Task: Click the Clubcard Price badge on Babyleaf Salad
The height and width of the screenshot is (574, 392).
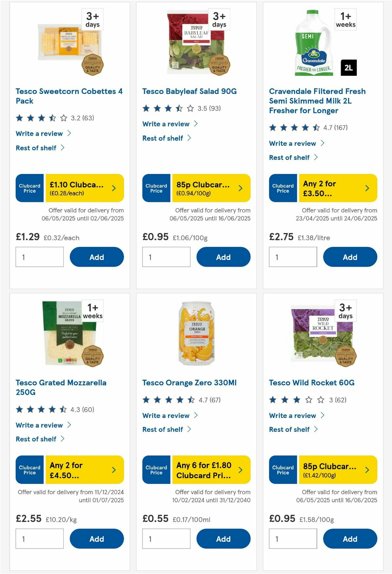Action: point(156,188)
